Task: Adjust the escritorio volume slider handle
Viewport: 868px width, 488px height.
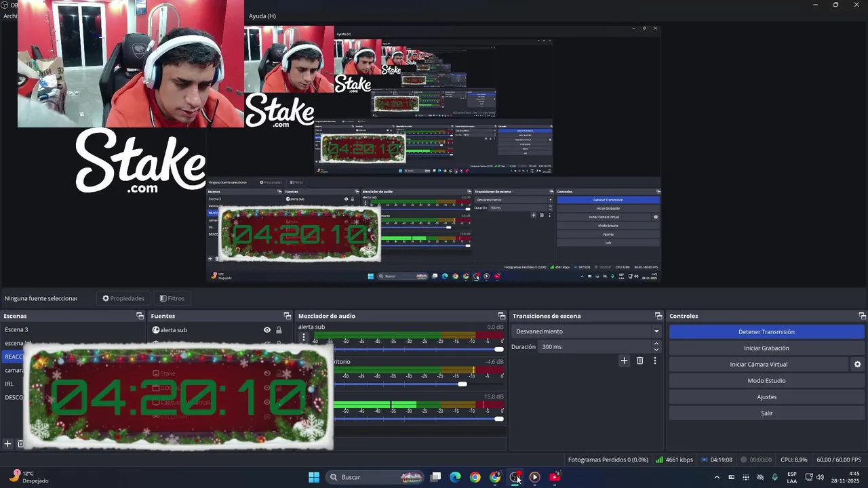Action: coord(462,384)
